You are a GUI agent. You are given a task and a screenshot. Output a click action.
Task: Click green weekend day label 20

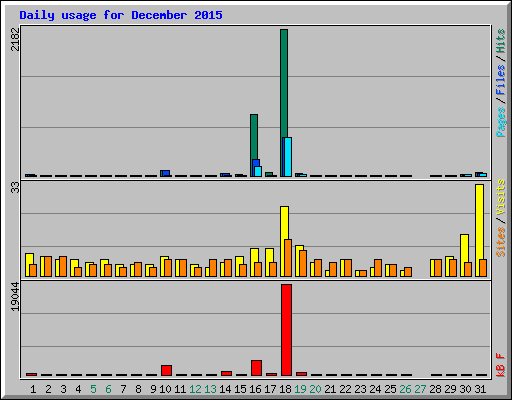315,389
